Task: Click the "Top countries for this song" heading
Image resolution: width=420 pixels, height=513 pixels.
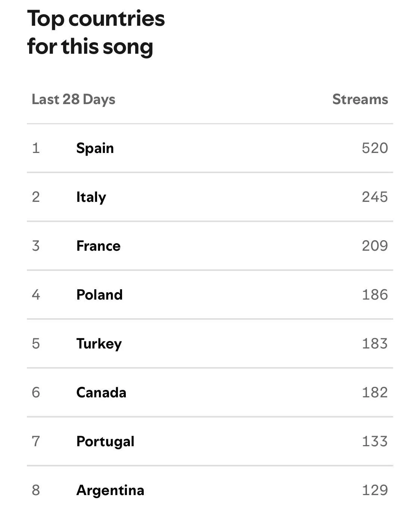Action: [x=96, y=32]
